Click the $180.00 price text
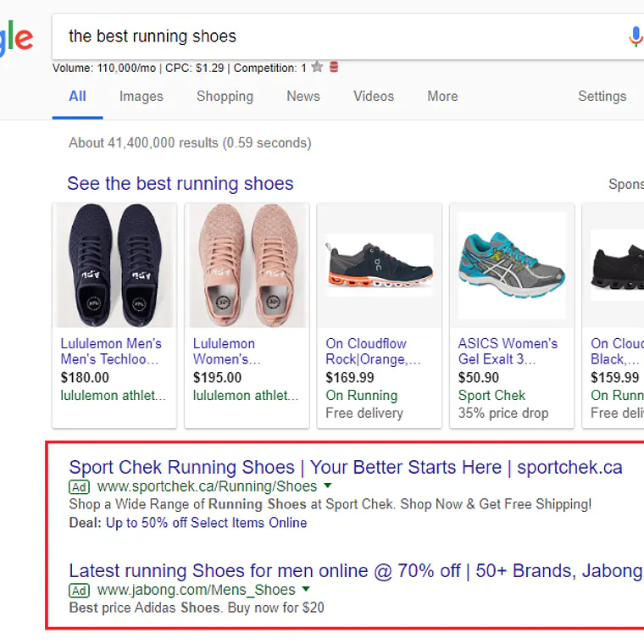Viewport: 644px width, 644px height. 85,377
